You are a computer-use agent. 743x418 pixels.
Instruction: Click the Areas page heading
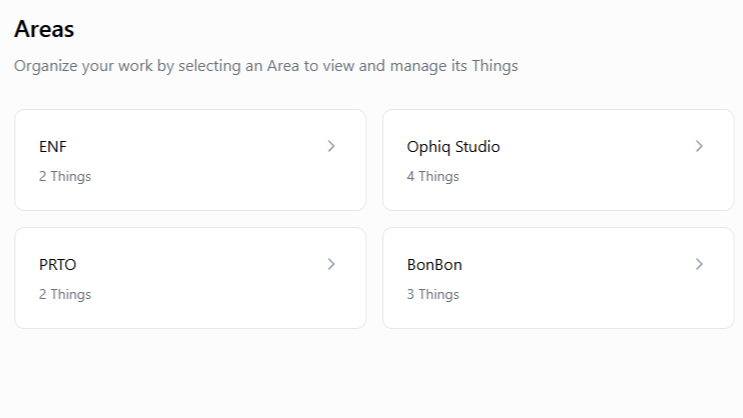pos(44,29)
